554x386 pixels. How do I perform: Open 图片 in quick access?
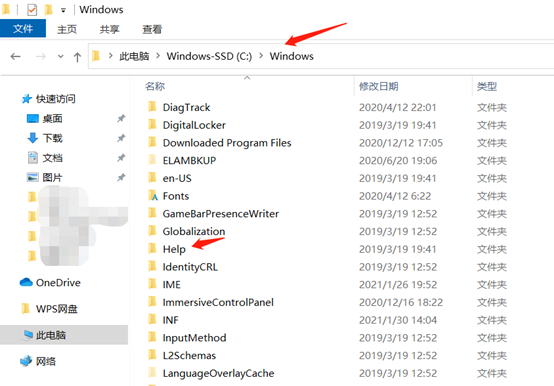click(52, 177)
